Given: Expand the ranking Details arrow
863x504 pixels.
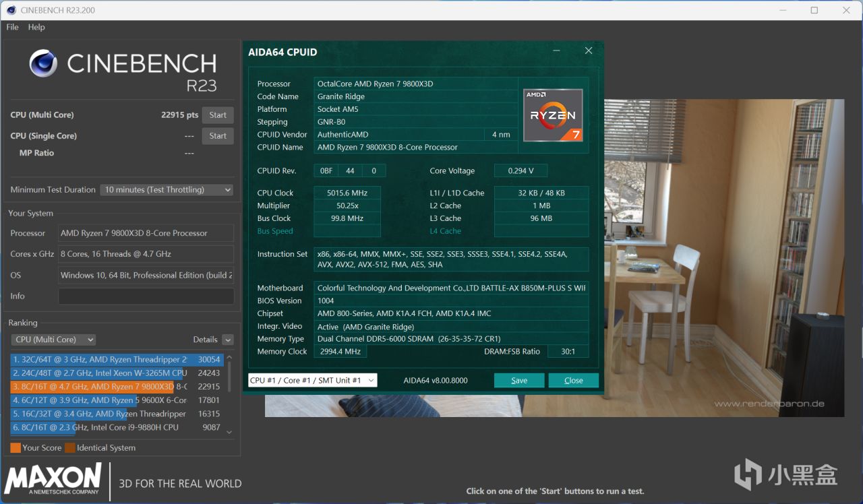Looking at the screenshot, I should click(x=228, y=340).
